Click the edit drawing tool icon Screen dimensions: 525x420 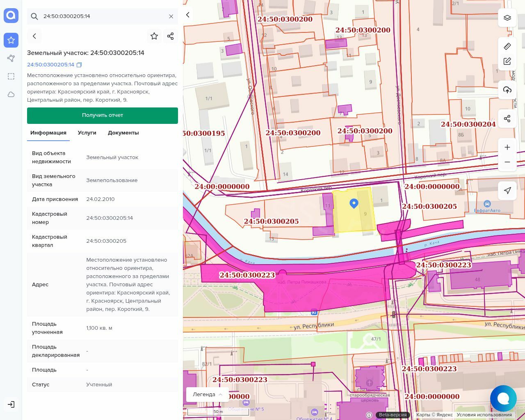507,61
